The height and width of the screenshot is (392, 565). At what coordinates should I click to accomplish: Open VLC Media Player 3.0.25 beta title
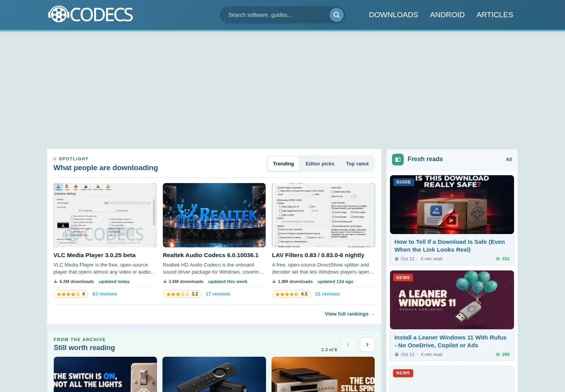tap(95, 255)
